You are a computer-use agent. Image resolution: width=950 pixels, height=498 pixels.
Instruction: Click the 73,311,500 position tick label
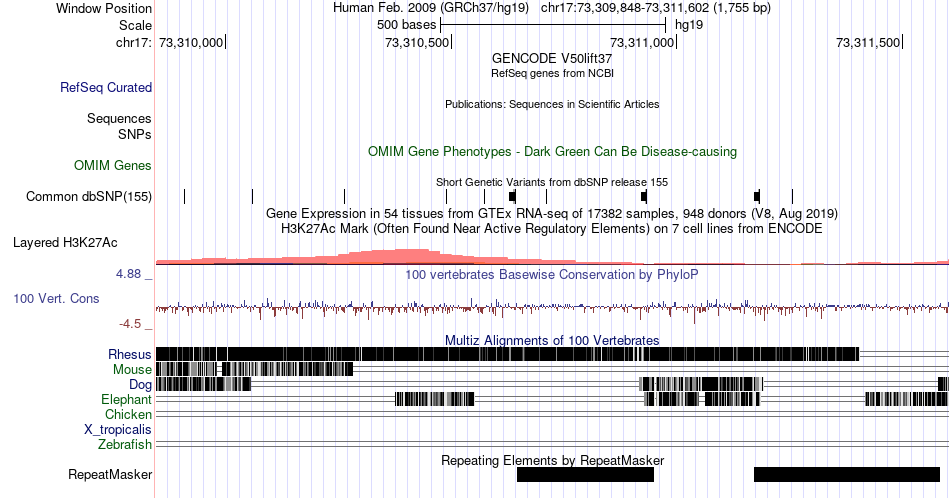868,43
